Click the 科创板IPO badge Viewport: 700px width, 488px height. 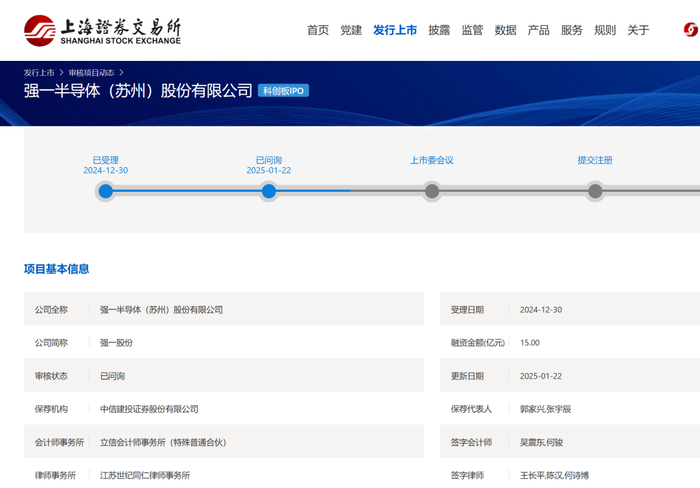click(x=283, y=91)
